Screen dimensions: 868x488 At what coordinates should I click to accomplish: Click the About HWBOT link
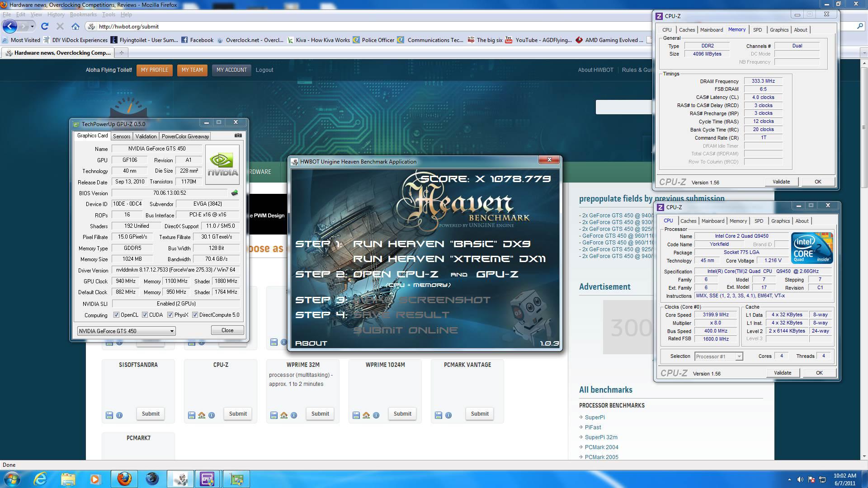[595, 70]
